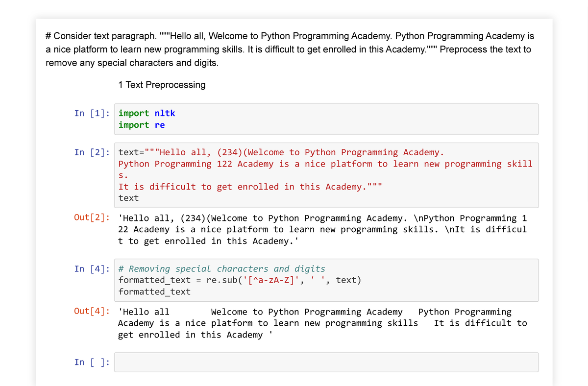Select the In [1] cell prompt

pyautogui.click(x=92, y=113)
